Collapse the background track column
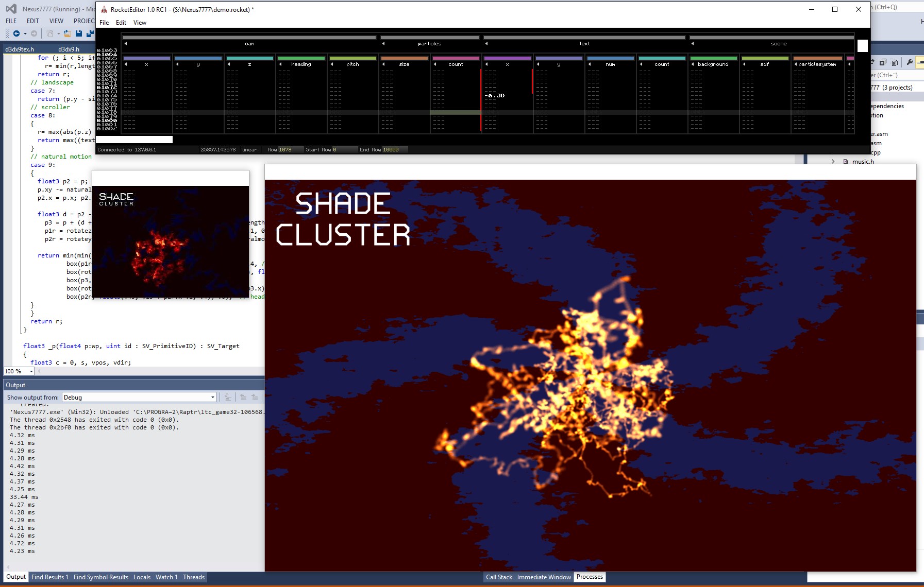This screenshot has height=587, width=924. point(693,64)
